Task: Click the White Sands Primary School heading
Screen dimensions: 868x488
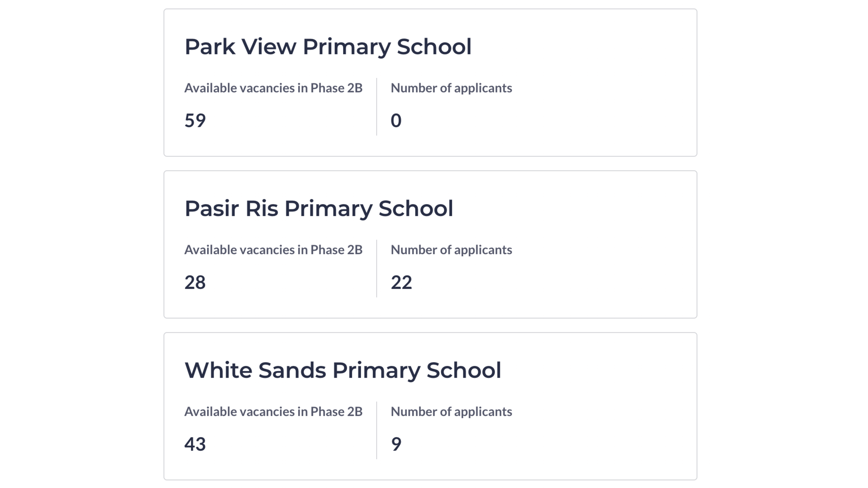Action: (343, 371)
